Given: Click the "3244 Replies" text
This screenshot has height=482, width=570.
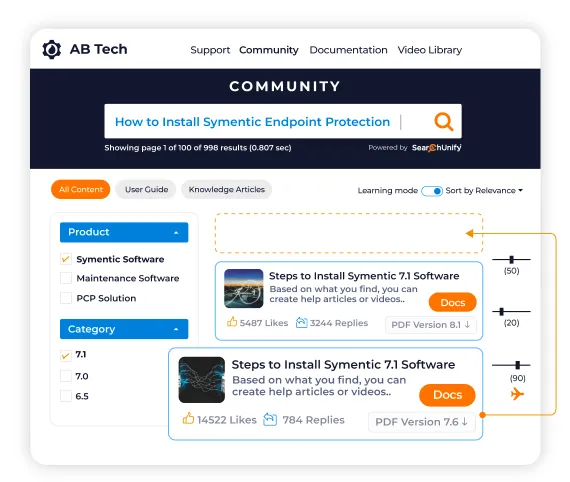Looking at the screenshot, I should click(339, 323).
